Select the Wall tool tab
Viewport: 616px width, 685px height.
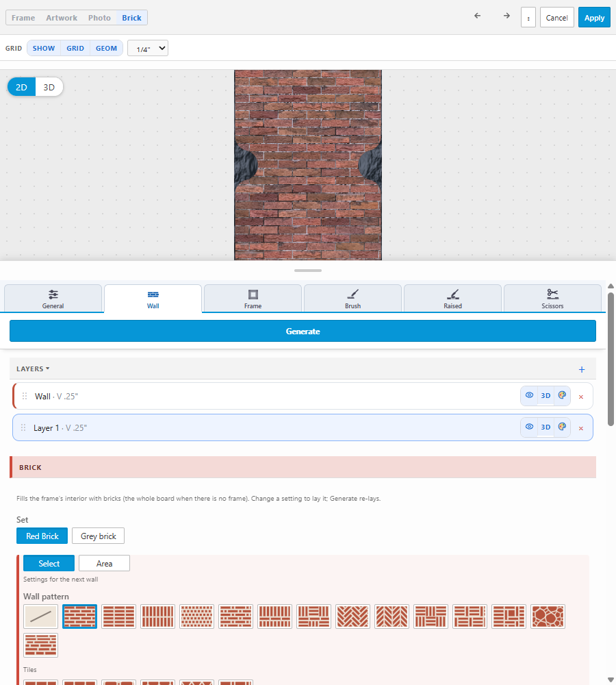pyautogui.click(x=153, y=299)
